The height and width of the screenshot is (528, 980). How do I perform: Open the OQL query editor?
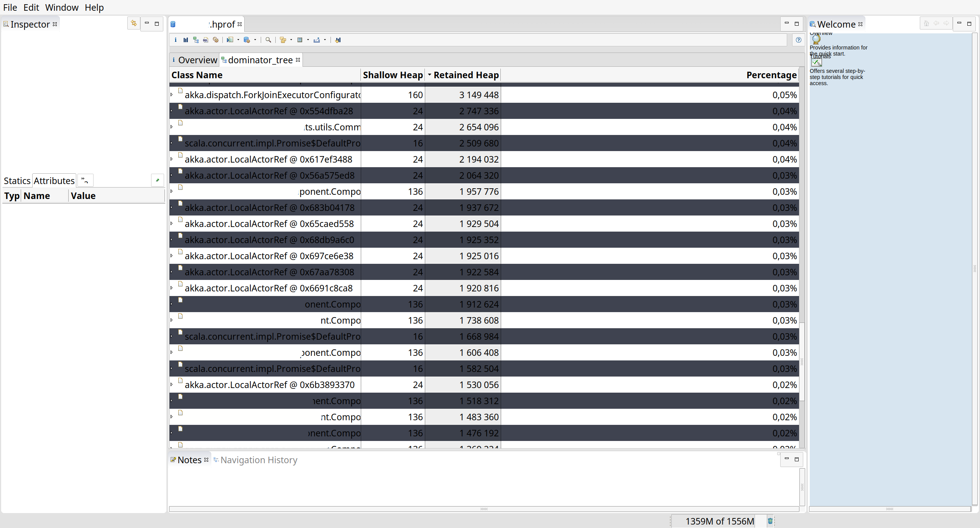tap(206, 40)
